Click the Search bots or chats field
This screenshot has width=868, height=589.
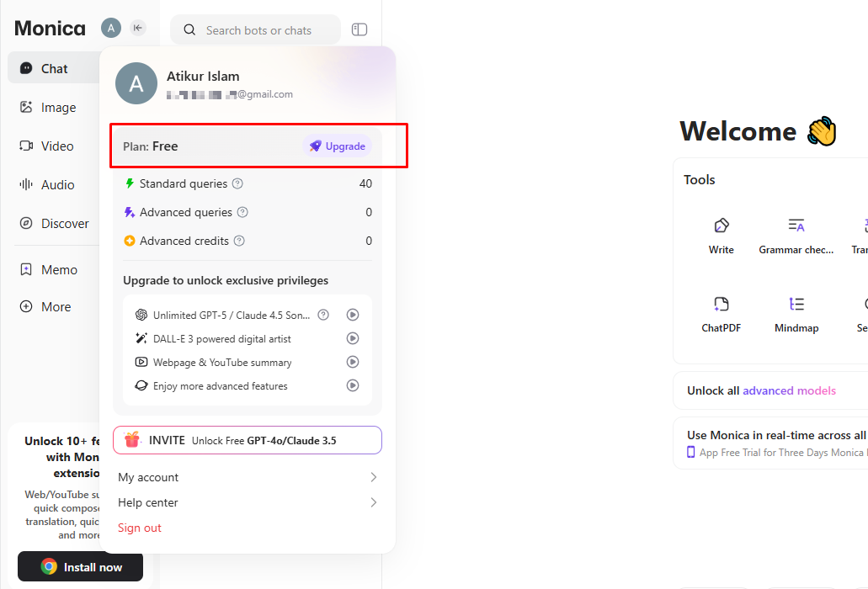(x=259, y=30)
